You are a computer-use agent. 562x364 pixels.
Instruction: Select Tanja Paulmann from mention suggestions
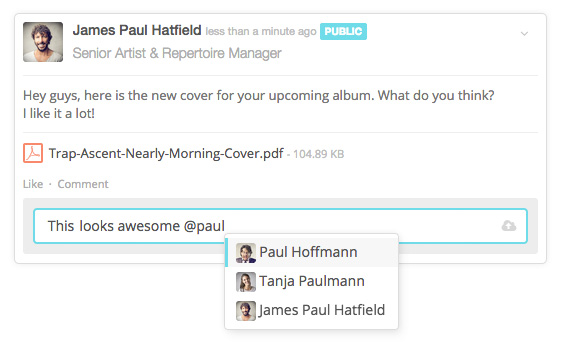pyautogui.click(x=311, y=281)
